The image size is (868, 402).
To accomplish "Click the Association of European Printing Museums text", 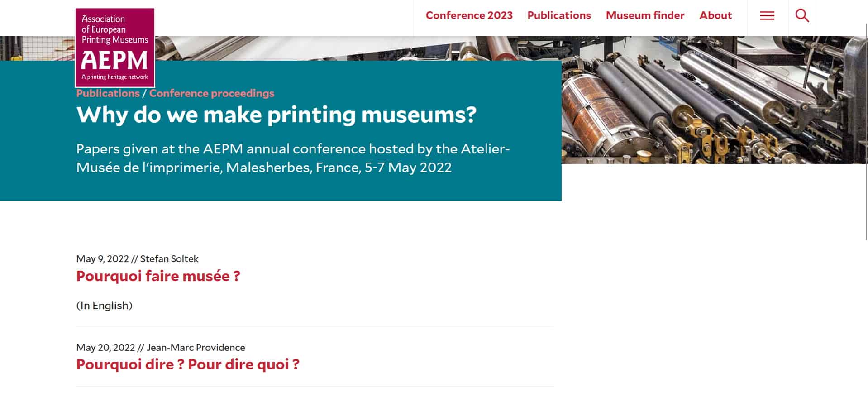I will (115, 29).
